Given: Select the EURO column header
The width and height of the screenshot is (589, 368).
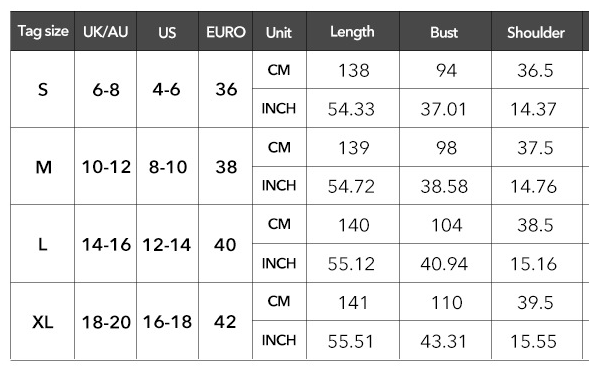Looking at the screenshot, I should (x=225, y=31).
